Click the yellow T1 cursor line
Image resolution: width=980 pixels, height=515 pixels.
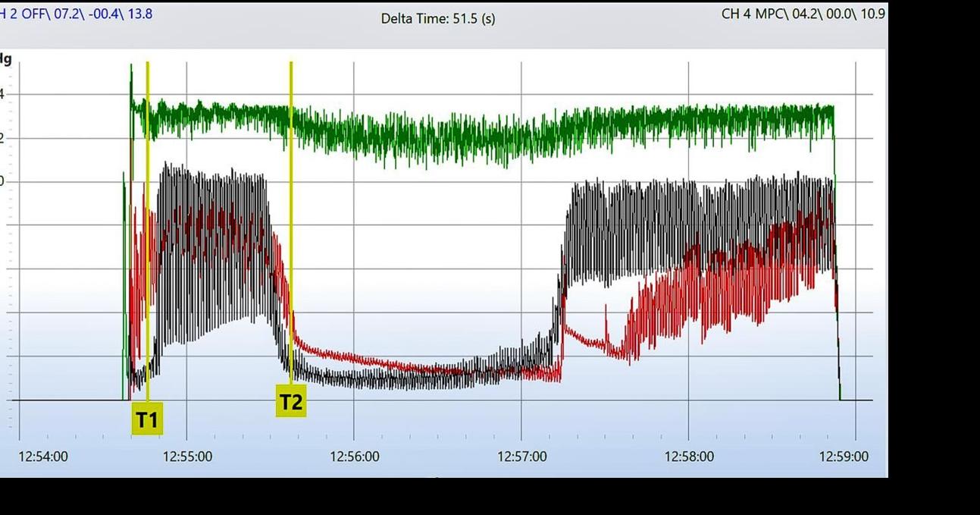(x=148, y=228)
